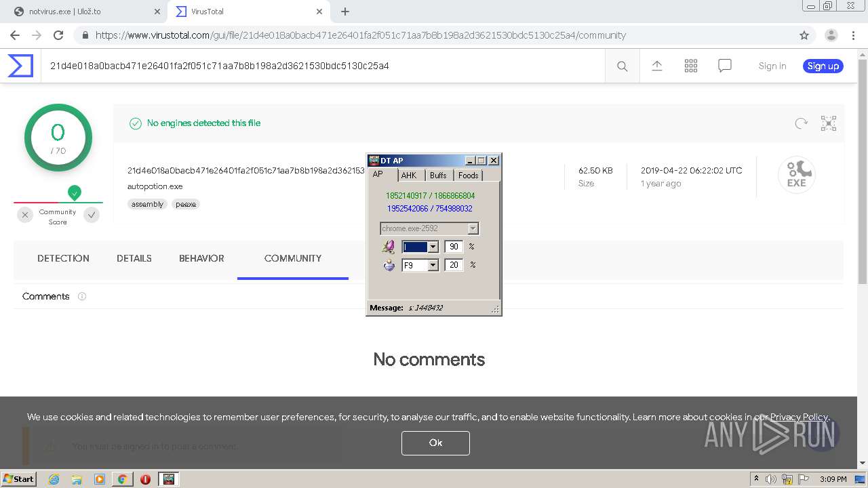The image size is (868, 488).
Task: Click the volume speaker tray icon
Action: (x=771, y=479)
